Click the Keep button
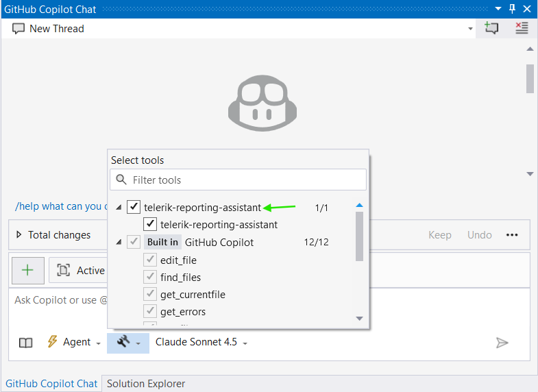This screenshot has height=392, width=538. click(439, 235)
